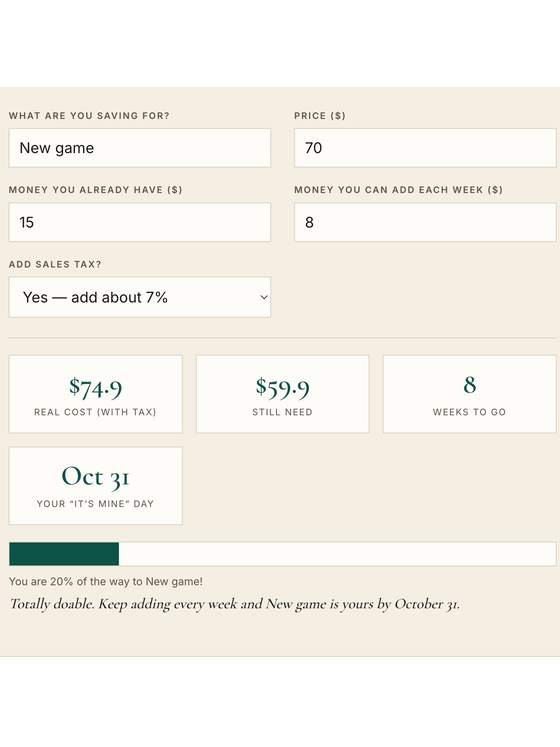The width and height of the screenshot is (560, 747).
Task: Click the 'Totally doable' encouragement message
Action: [x=235, y=604]
